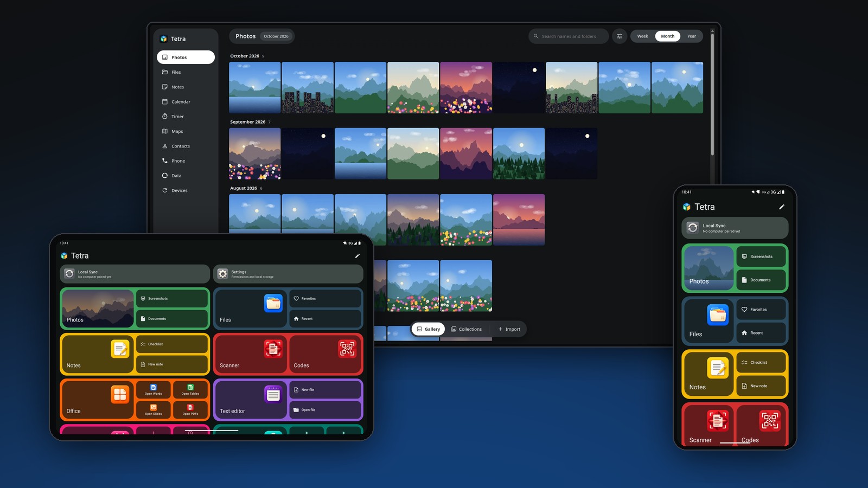Open the Codes tile on the tablet
The height and width of the screenshot is (488, 868).
click(x=325, y=354)
